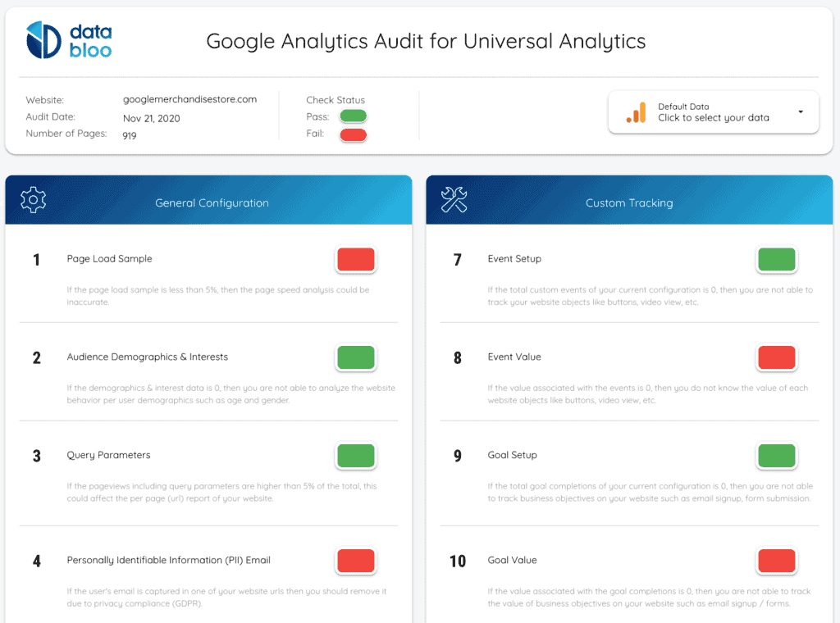Click the Custom Tracking tools icon
The image size is (840, 623).
point(454,200)
